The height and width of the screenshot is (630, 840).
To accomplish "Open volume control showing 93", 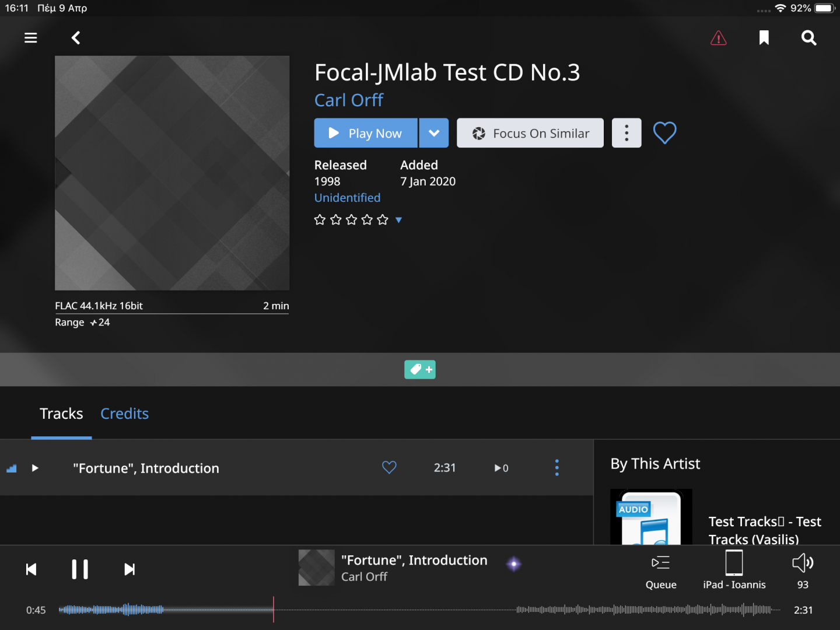I will coord(803,571).
